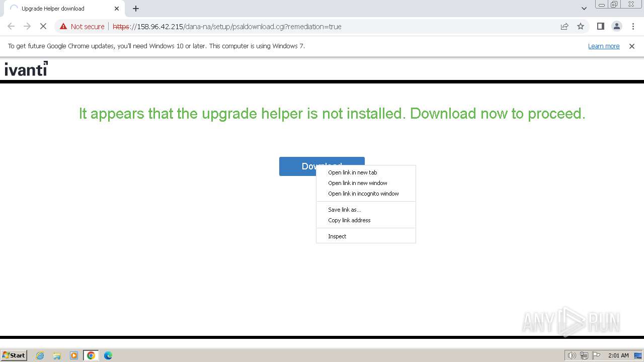The width and height of the screenshot is (644, 362).
Task: Open Windows Media Player from taskbar
Action: (x=74, y=355)
